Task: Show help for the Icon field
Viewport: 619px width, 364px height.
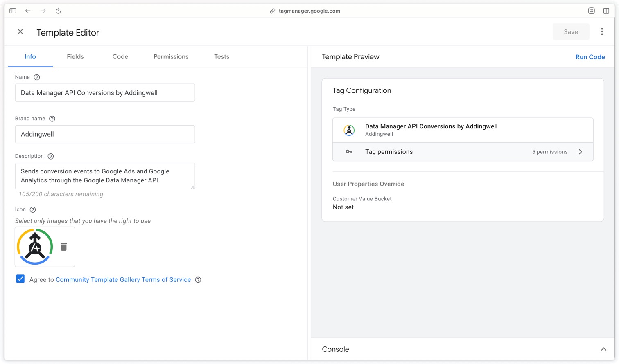Action: click(x=33, y=210)
